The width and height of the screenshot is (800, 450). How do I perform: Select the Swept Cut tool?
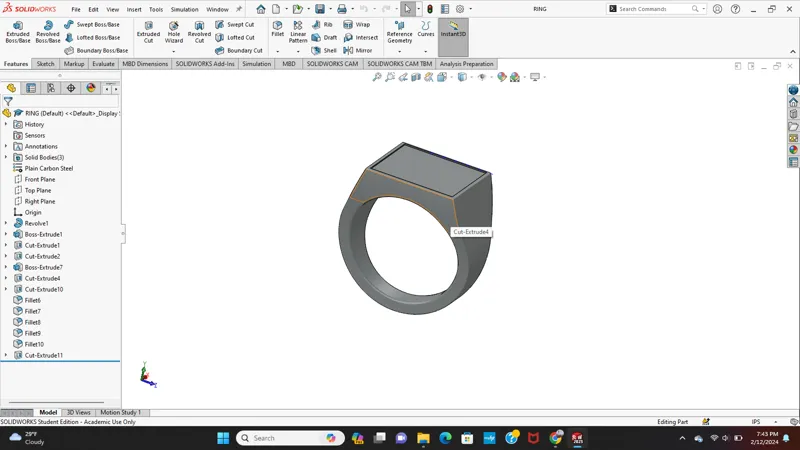pyautogui.click(x=234, y=24)
